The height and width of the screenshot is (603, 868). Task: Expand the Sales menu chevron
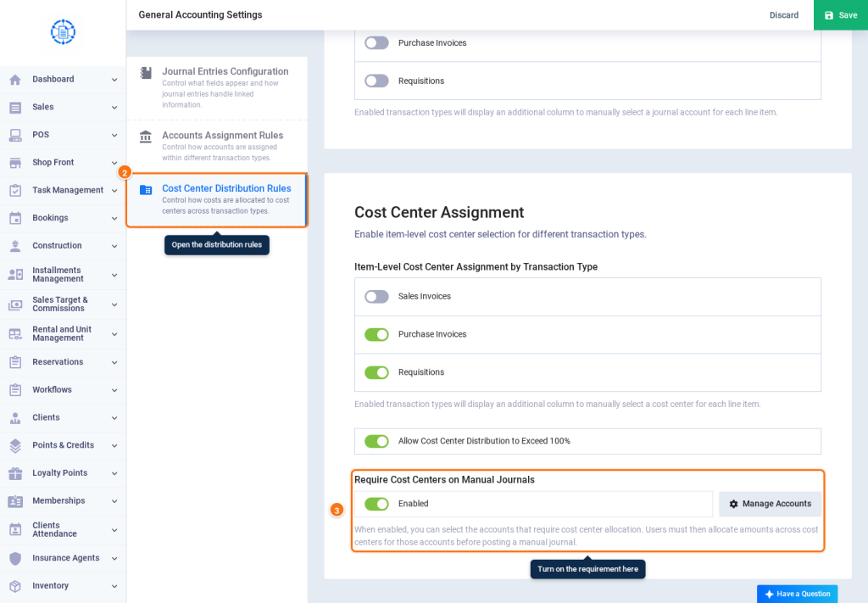click(114, 108)
